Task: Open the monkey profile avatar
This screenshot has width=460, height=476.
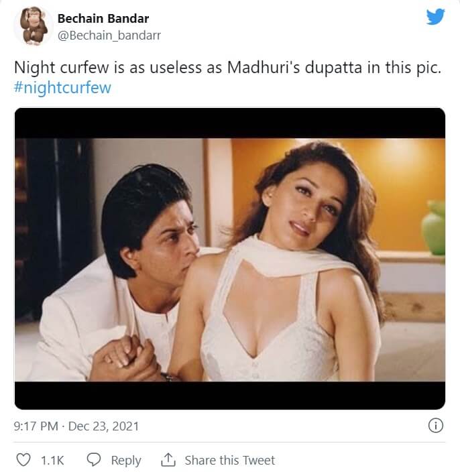Action: [31, 26]
